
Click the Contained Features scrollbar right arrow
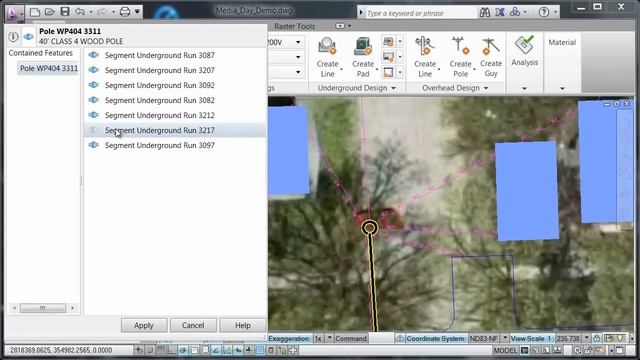pos(72,308)
